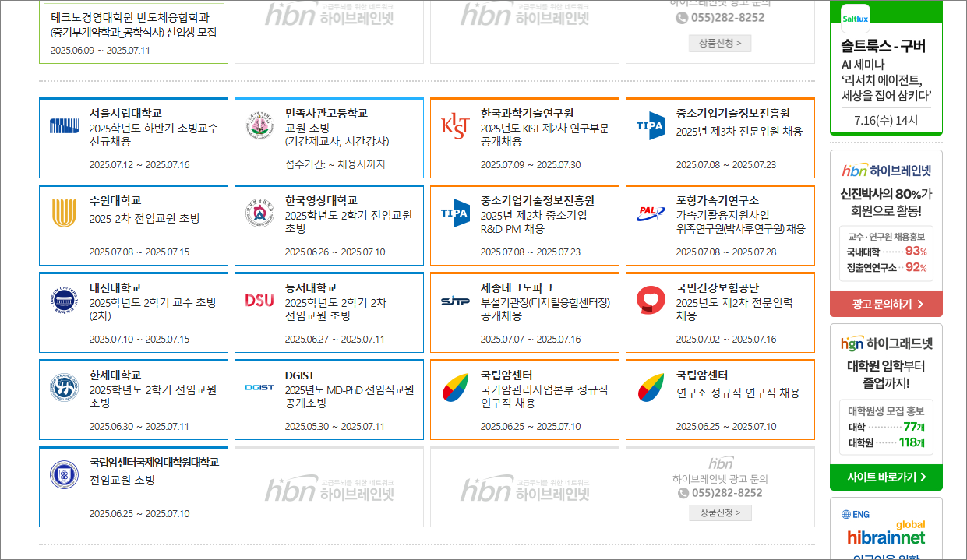The image size is (967, 560).
Task: Open 세종테크노파크 부설기관장 공개채용 posting
Action: 524,312
